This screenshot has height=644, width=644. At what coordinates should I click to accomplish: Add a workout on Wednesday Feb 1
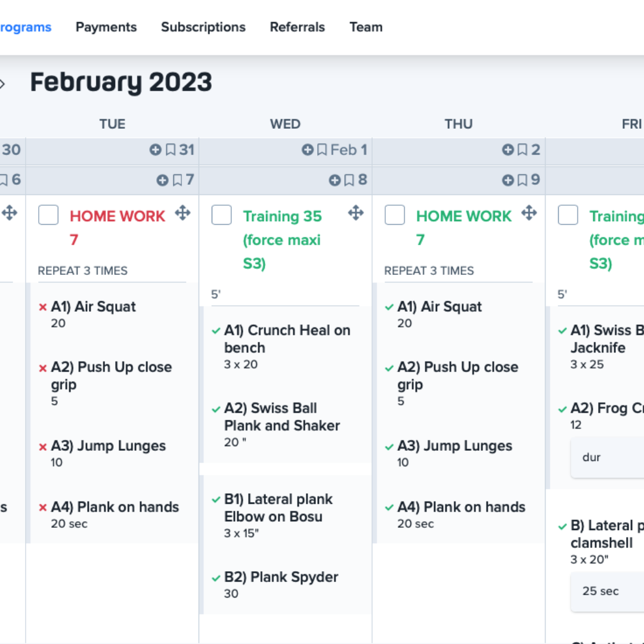coord(308,150)
